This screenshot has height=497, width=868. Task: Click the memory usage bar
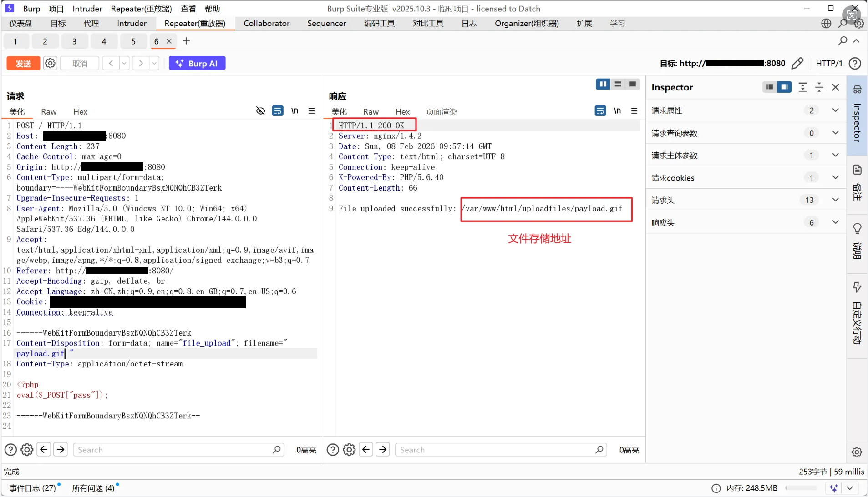[x=801, y=488]
